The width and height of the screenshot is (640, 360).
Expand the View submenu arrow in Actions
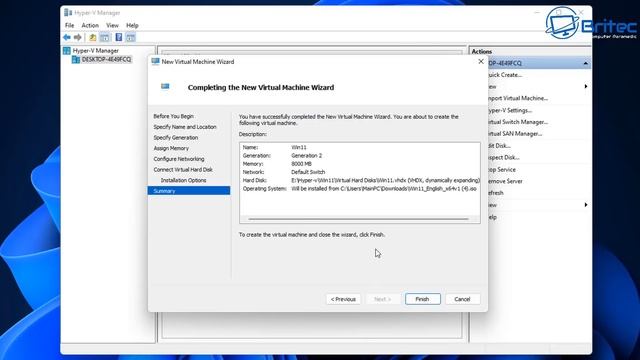point(586,205)
